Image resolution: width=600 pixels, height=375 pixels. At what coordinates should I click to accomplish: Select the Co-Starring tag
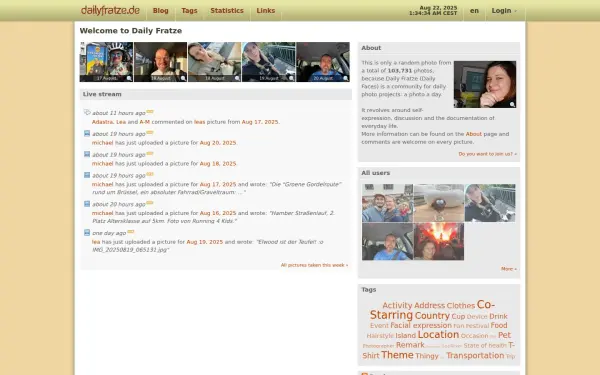coord(432,310)
